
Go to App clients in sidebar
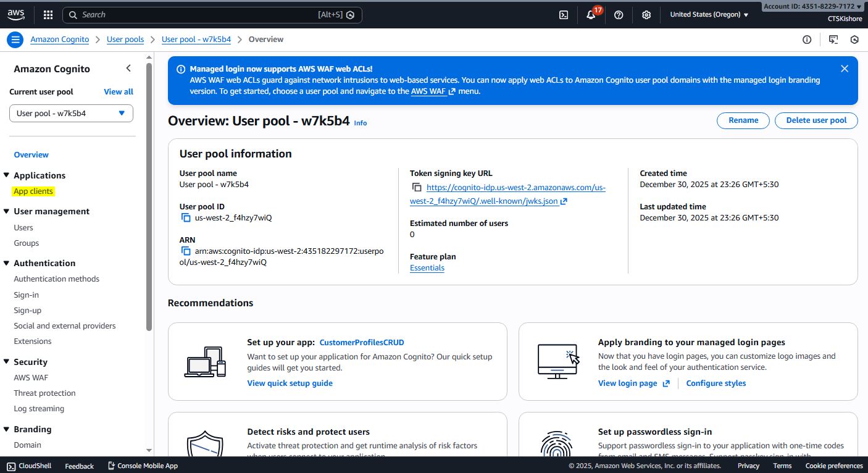[33, 191]
